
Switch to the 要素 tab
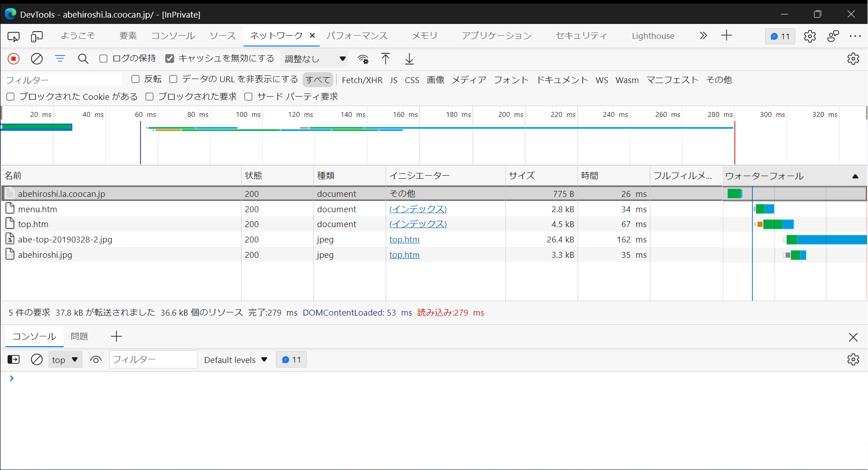click(128, 36)
